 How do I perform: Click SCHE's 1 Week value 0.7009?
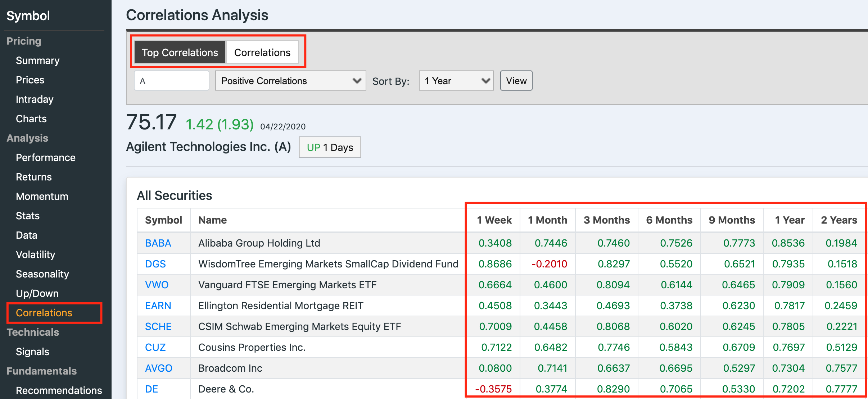point(496,326)
